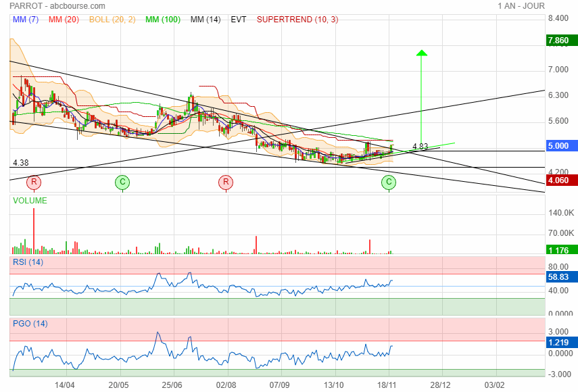Click the 7.000 price axis value
578x392 pixels.
coord(558,69)
